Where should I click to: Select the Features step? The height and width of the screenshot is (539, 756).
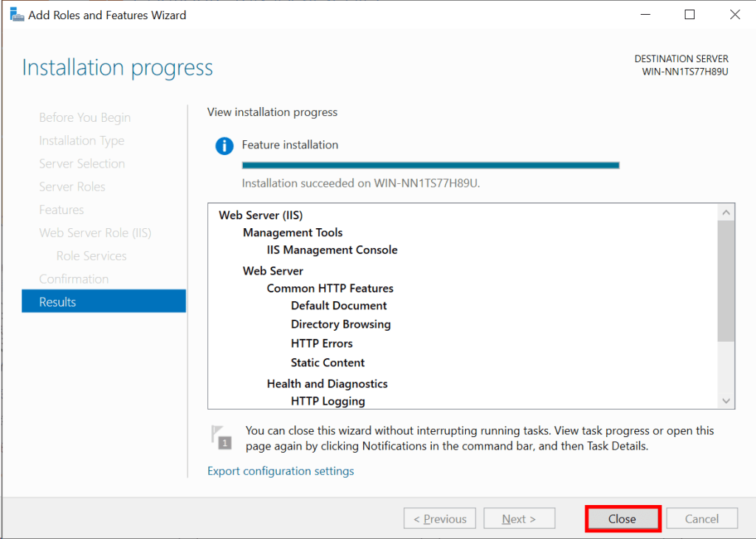[x=61, y=210]
